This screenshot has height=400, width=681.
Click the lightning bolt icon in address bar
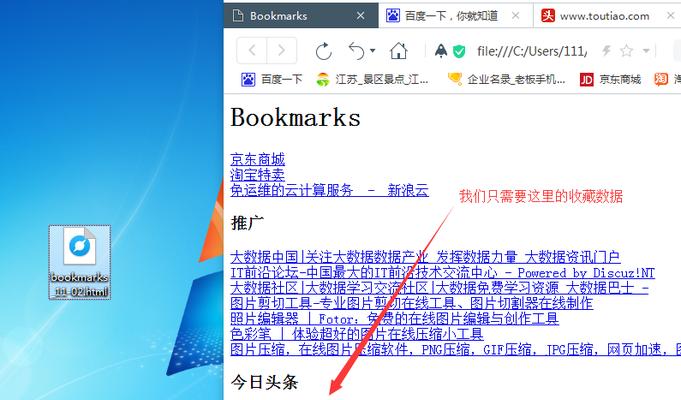click(x=606, y=51)
